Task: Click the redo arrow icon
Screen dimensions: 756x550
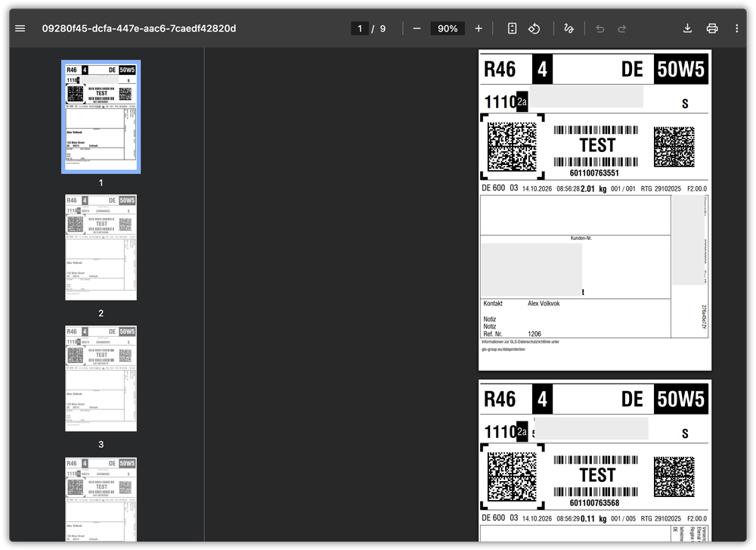Action: [x=622, y=29]
